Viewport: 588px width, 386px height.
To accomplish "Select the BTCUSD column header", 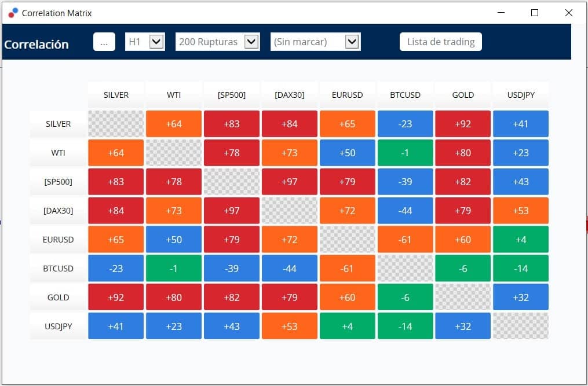I will pos(405,95).
